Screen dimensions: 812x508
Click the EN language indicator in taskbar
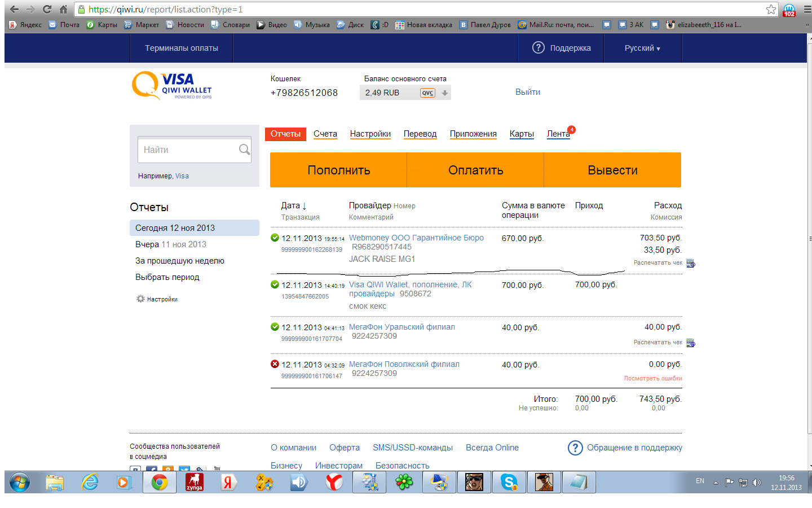tap(700, 481)
